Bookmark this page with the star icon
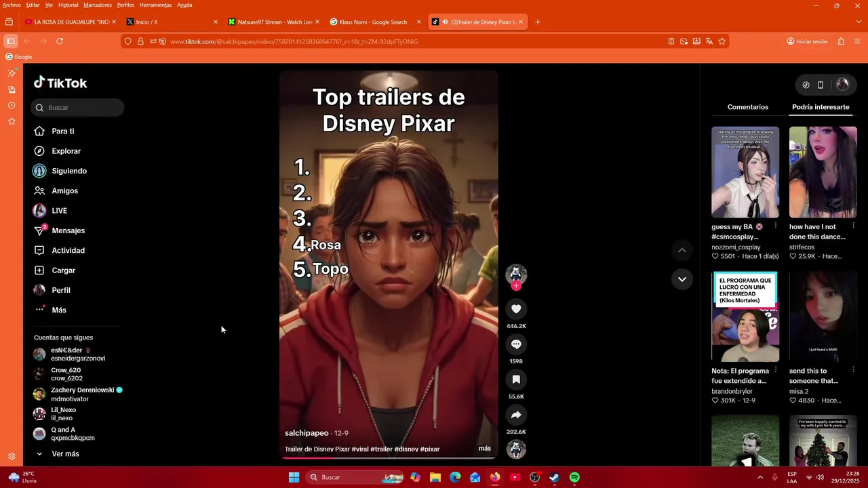 [x=722, y=41]
